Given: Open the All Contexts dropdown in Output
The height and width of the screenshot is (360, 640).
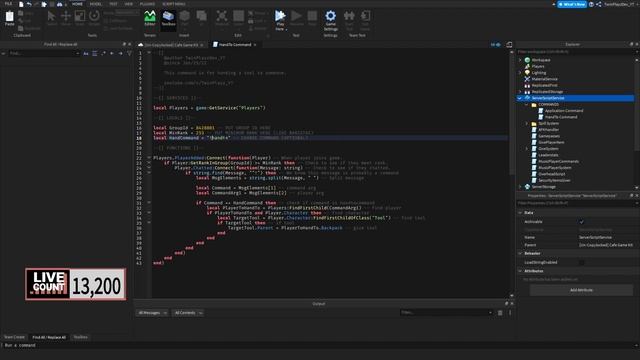Looking at the screenshot, I should [x=188, y=313].
